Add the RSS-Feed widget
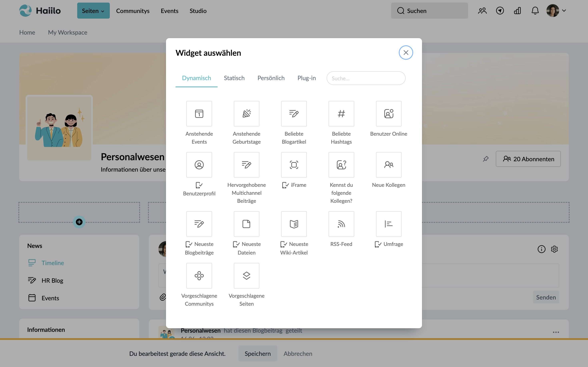Screen dimensions: 588x367 [341, 224]
